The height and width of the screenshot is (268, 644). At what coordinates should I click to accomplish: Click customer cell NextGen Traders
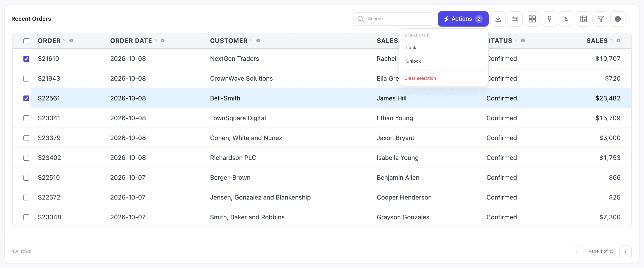point(234,59)
